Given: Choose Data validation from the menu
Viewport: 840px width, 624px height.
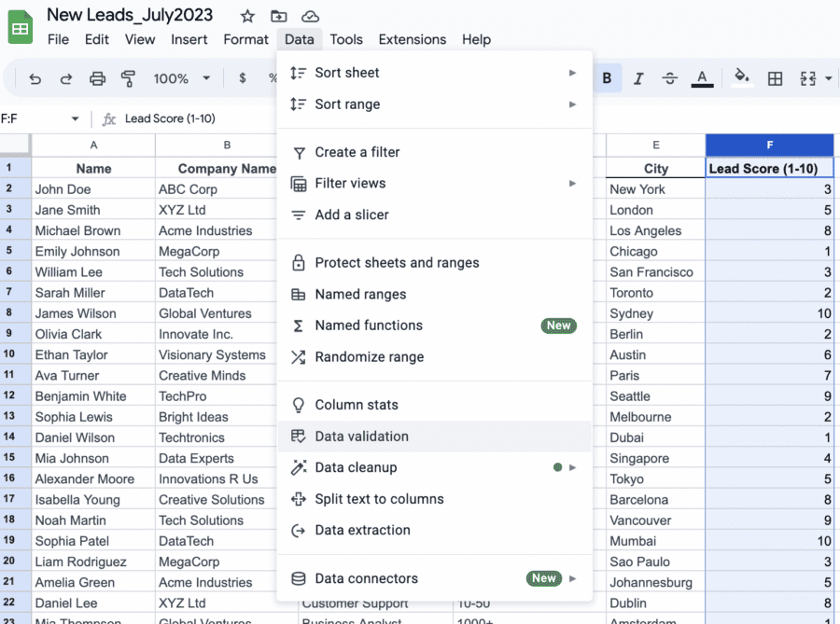Looking at the screenshot, I should 361,437.
